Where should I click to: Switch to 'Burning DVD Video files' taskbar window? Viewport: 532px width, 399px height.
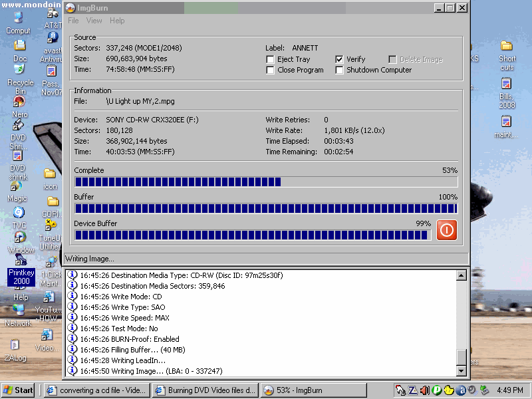coord(205,390)
